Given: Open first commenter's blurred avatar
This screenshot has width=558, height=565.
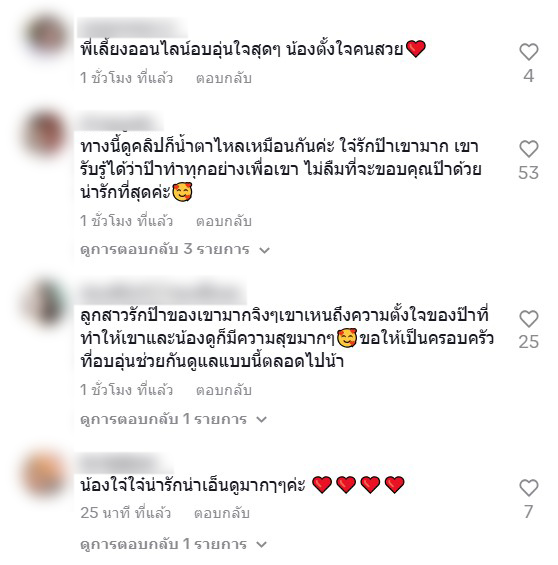Looking at the screenshot, I should (x=46, y=36).
